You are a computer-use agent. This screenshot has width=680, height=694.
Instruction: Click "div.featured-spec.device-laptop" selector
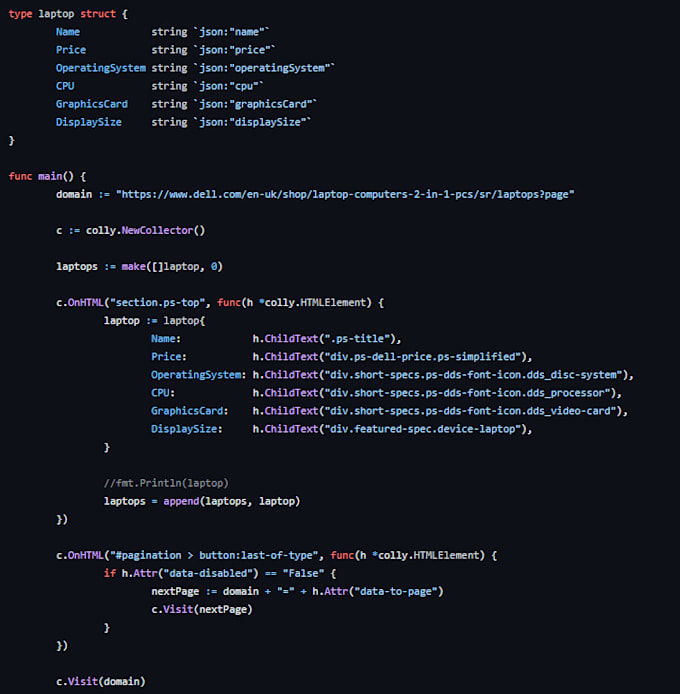point(422,429)
